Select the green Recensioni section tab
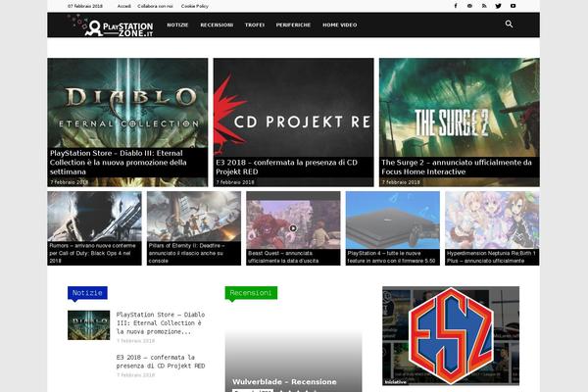 (251, 293)
